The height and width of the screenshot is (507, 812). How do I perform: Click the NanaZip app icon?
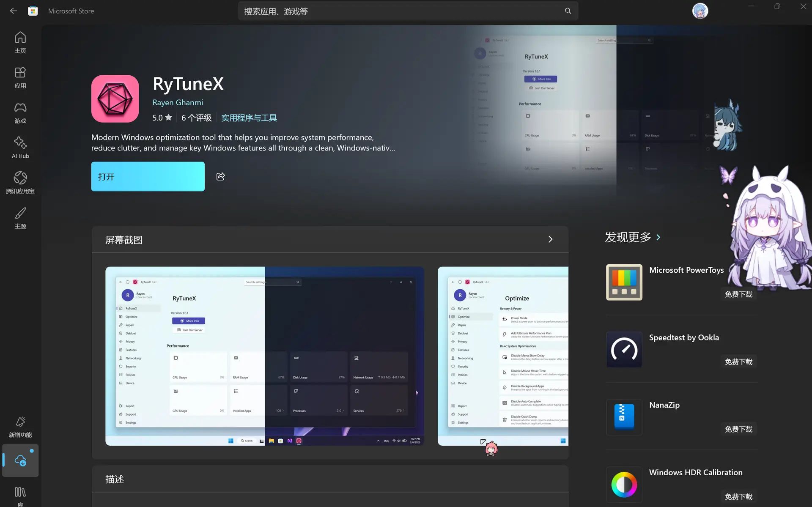[624, 417]
